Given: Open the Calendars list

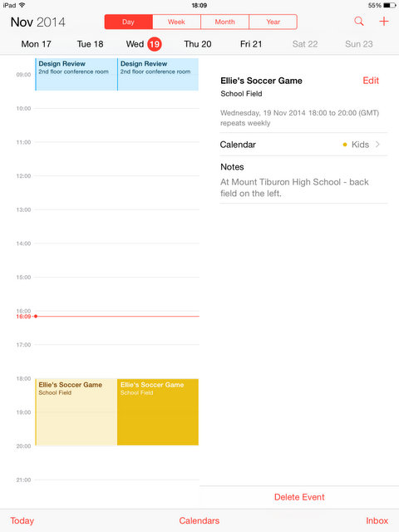Looking at the screenshot, I should pos(199,520).
